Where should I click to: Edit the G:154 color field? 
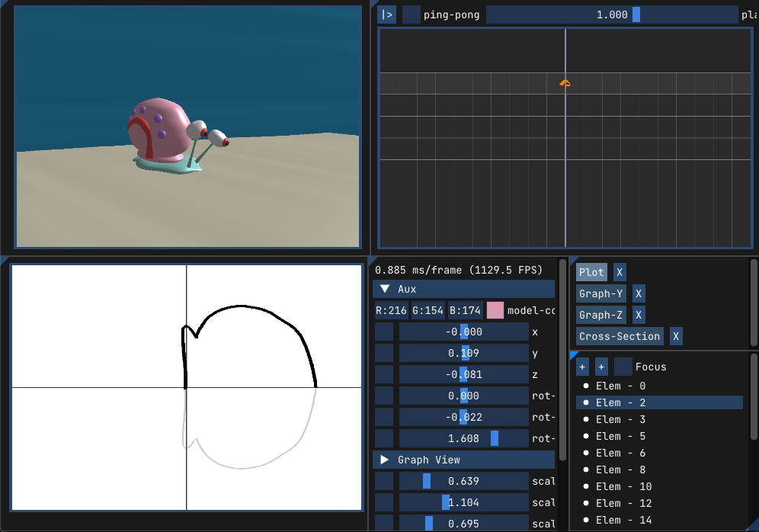click(x=428, y=310)
